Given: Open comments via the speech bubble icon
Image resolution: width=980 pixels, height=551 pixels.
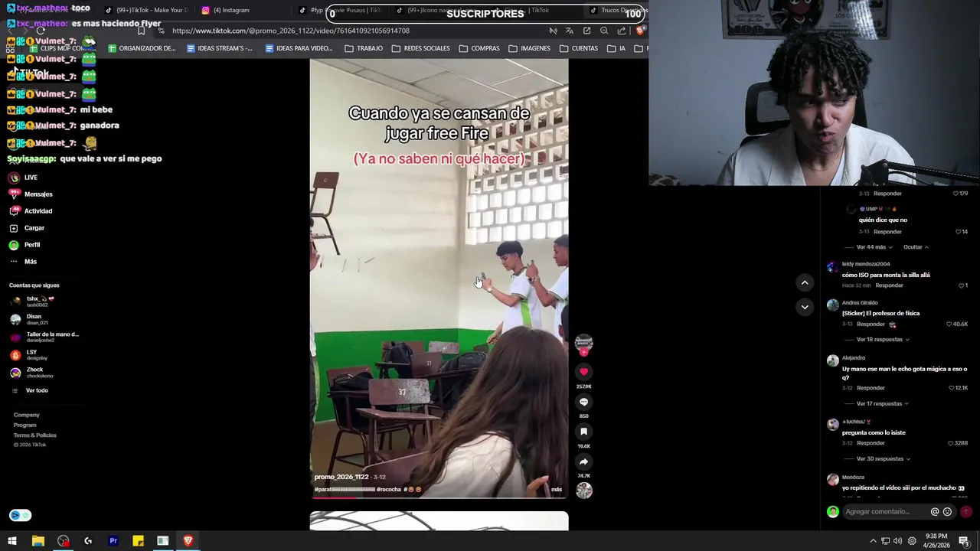Looking at the screenshot, I should pos(583,402).
